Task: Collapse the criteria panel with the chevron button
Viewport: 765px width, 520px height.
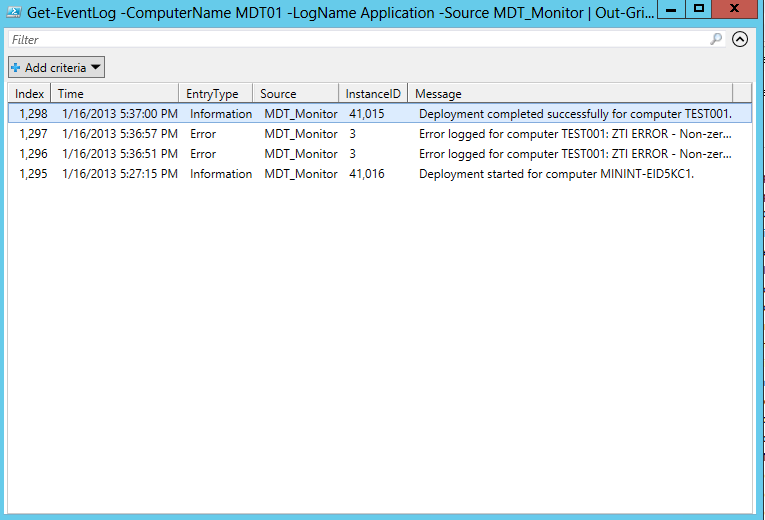Action: tap(740, 40)
